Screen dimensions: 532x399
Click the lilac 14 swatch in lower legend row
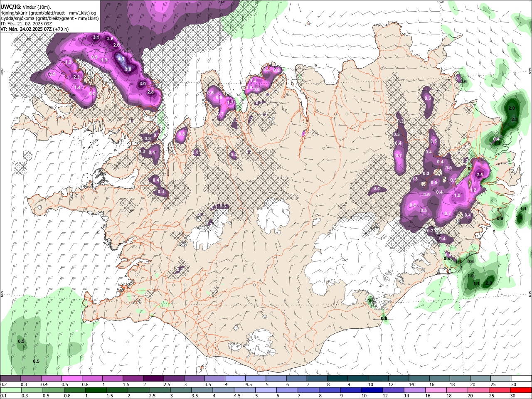click(x=414, y=390)
